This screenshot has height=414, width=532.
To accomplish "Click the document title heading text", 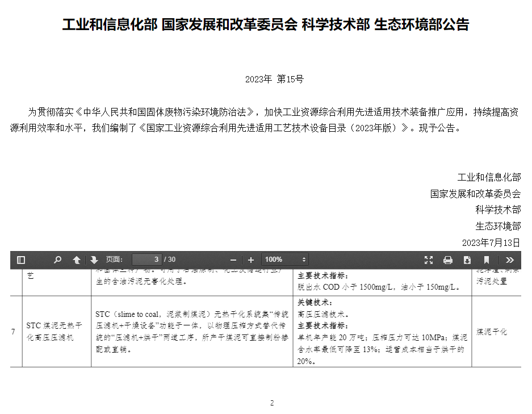I will (x=266, y=24).
